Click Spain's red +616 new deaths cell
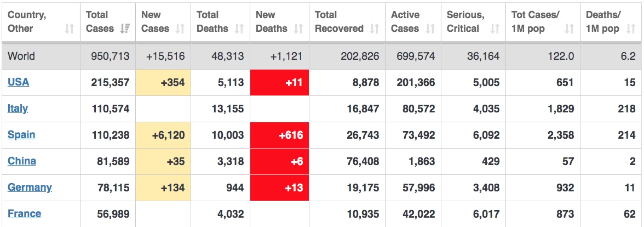This screenshot has height=227, width=644. click(x=279, y=135)
